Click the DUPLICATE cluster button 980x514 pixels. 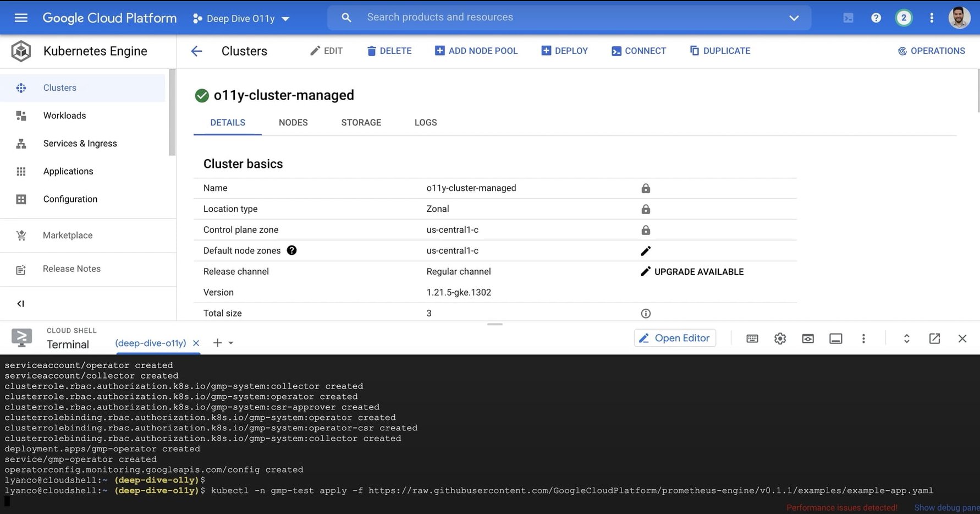click(x=720, y=51)
